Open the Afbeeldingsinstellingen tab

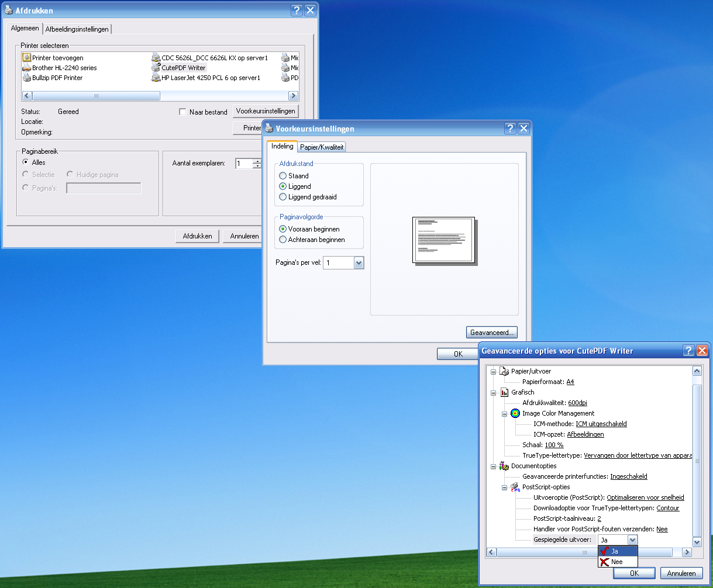77,29
